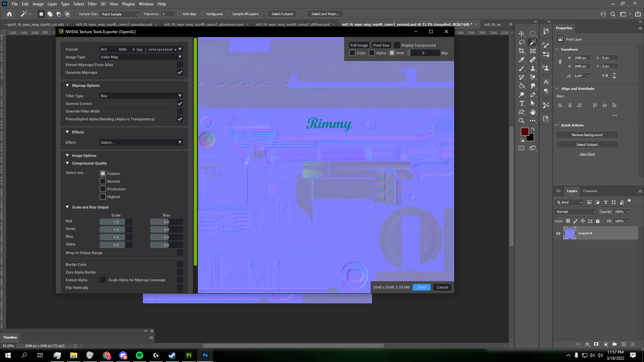Check the Contiguous option
The height and width of the screenshot is (362, 644).
pyautogui.click(x=203, y=14)
